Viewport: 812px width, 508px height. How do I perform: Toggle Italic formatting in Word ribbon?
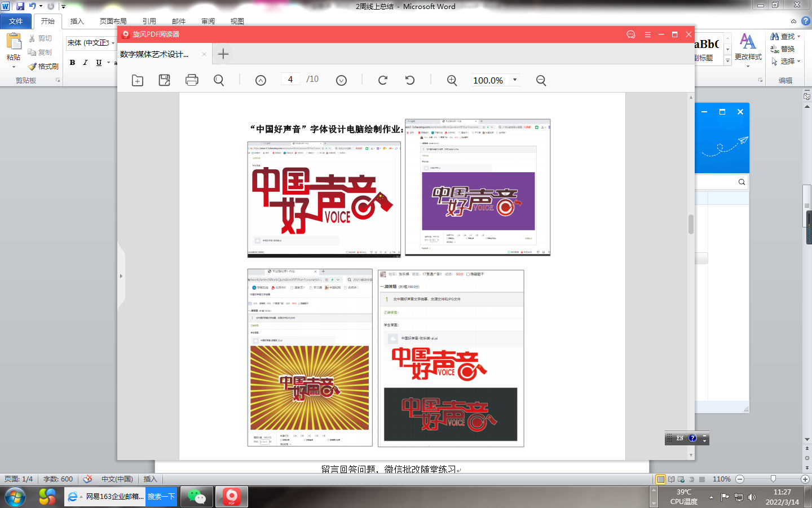pos(85,63)
